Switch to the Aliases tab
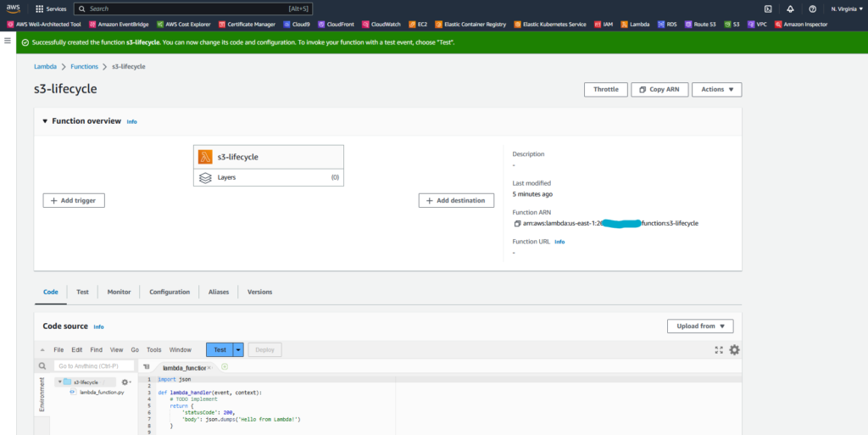The height and width of the screenshot is (435, 868). pyautogui.click(x=219, y=292)
